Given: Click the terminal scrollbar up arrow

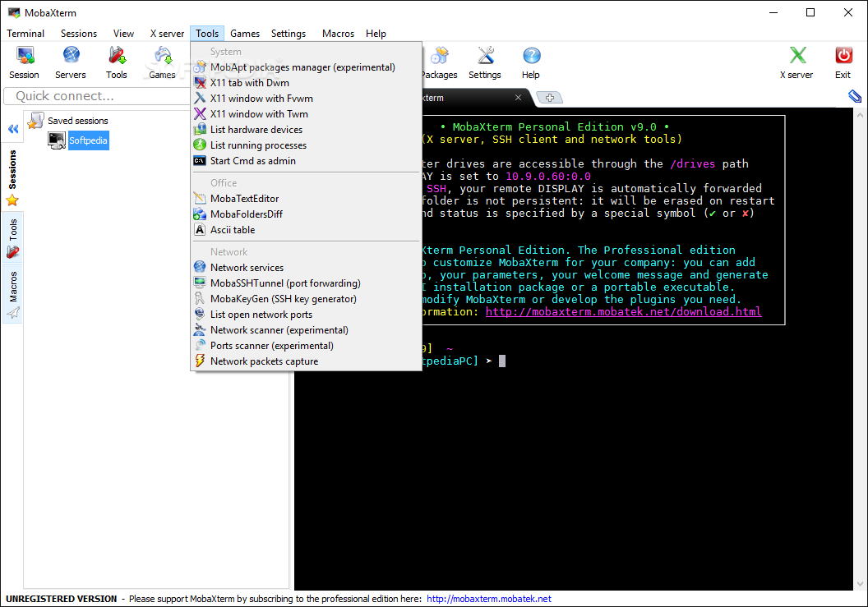Looking at the screenshot, I should [860, 115].
